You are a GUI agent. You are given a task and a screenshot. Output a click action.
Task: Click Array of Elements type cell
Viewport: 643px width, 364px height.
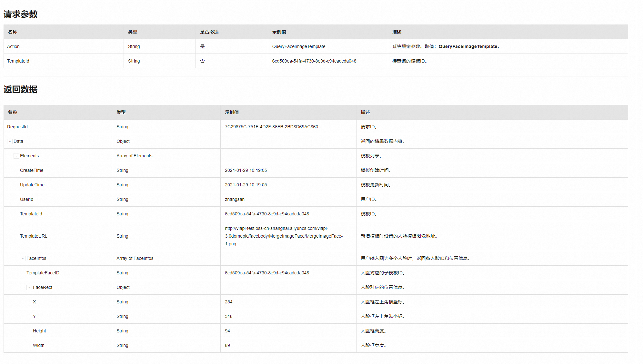pyautogui.click(x=135, y=156)
